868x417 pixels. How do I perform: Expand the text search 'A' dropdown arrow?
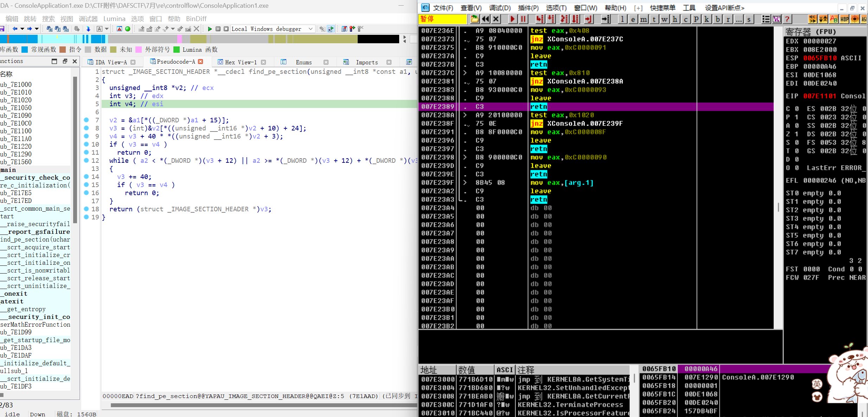107,29
